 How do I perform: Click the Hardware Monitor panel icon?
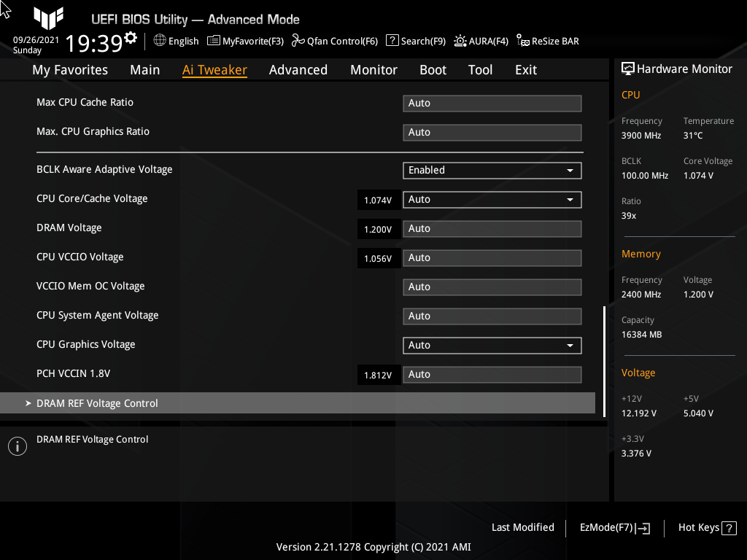[628, 68]
